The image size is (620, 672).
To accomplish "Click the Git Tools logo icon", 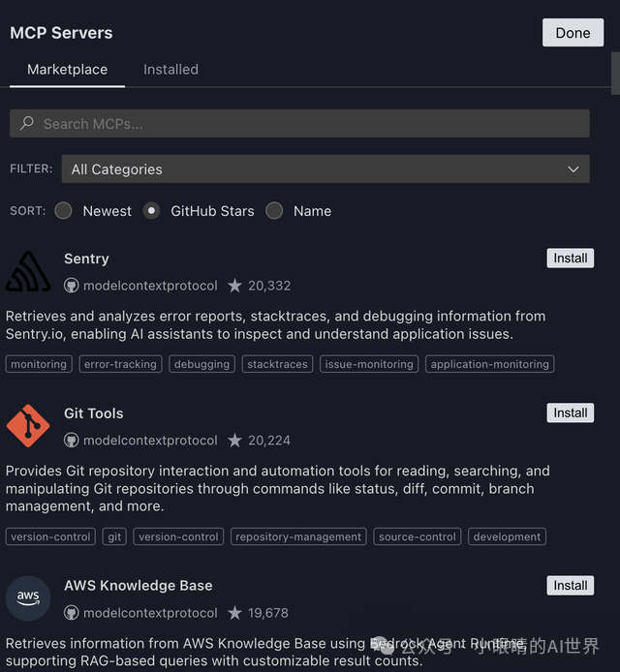I will [28, 426].
